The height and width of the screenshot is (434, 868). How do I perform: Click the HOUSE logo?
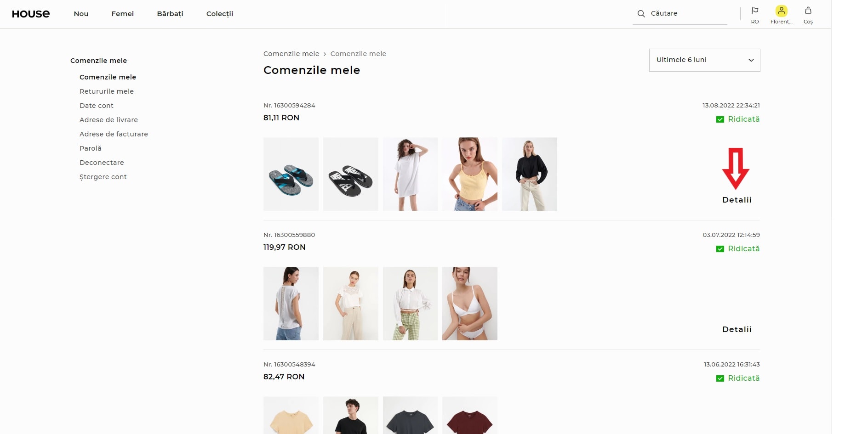click(31, 14)
